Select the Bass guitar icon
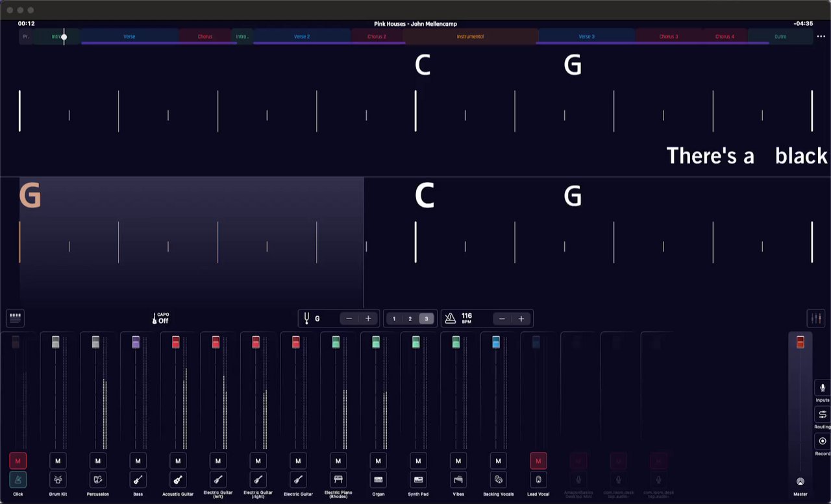The width and height of the screenshot is (831, 504). pyautogui.click(x=138, y=480)
